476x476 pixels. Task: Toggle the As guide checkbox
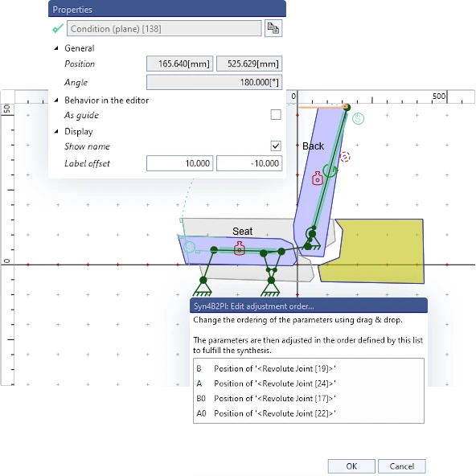pos(276,115)
